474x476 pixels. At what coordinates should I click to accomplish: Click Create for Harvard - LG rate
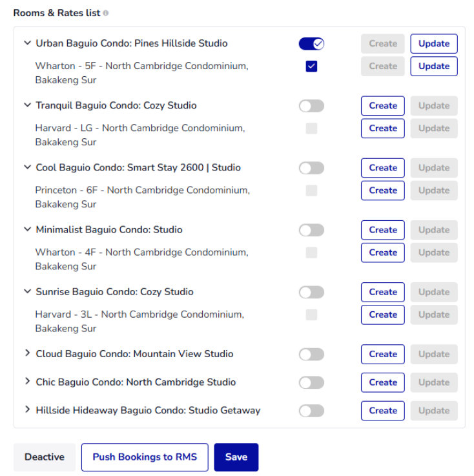(x=383, y=129)
